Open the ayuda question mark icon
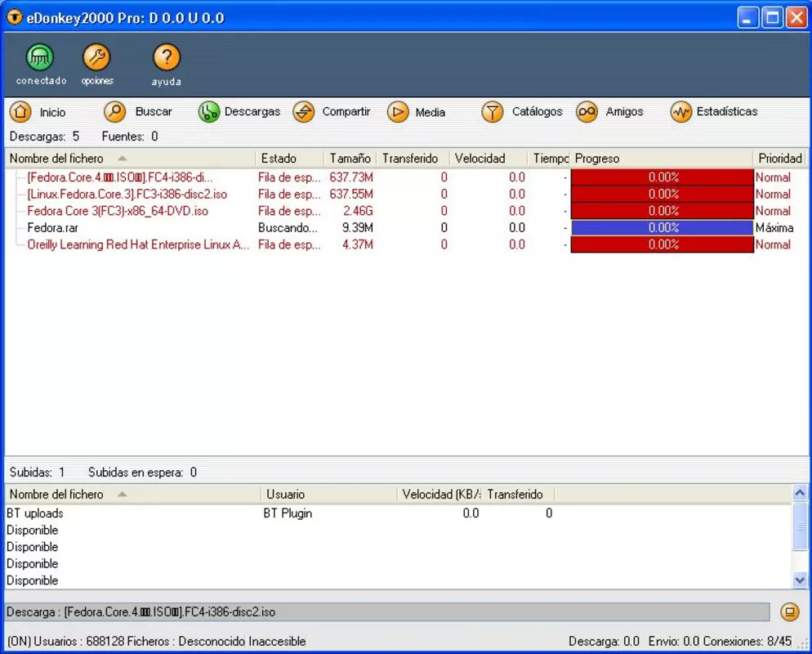This screenshot has height=654, width=812. (166, 57)
